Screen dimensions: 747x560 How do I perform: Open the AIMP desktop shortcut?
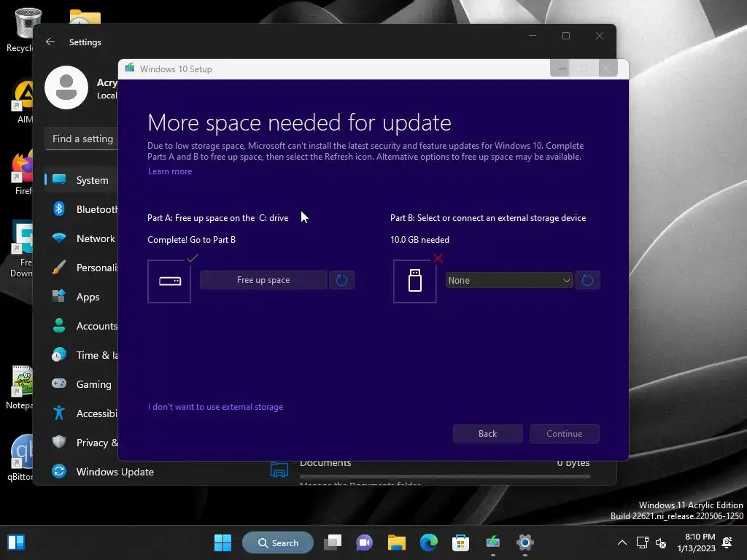[23, 102]
